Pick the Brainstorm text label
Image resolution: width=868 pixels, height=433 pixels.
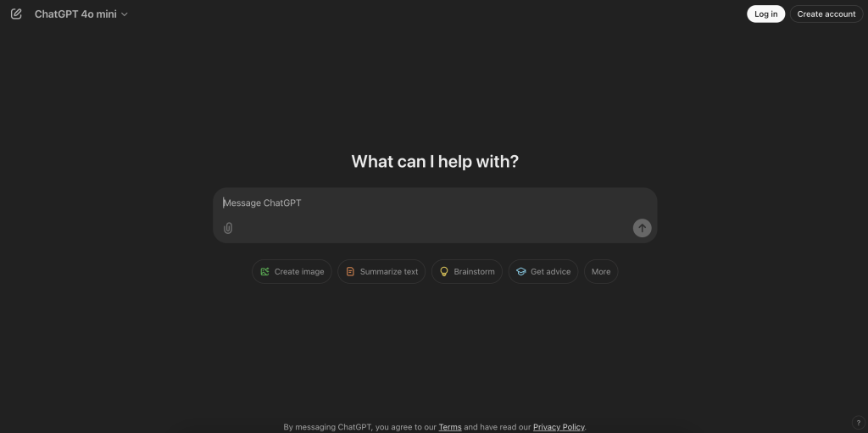pos(474,272)
